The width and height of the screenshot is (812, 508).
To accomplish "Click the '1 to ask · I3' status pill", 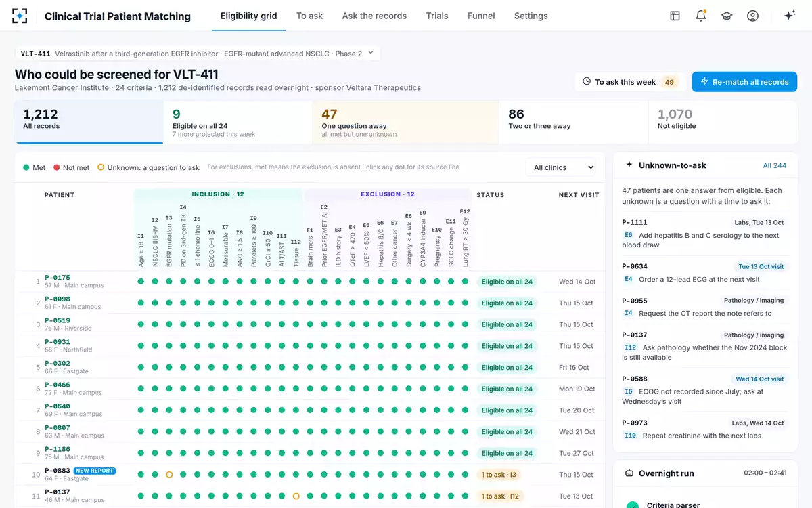I will [x=500, y=475].
